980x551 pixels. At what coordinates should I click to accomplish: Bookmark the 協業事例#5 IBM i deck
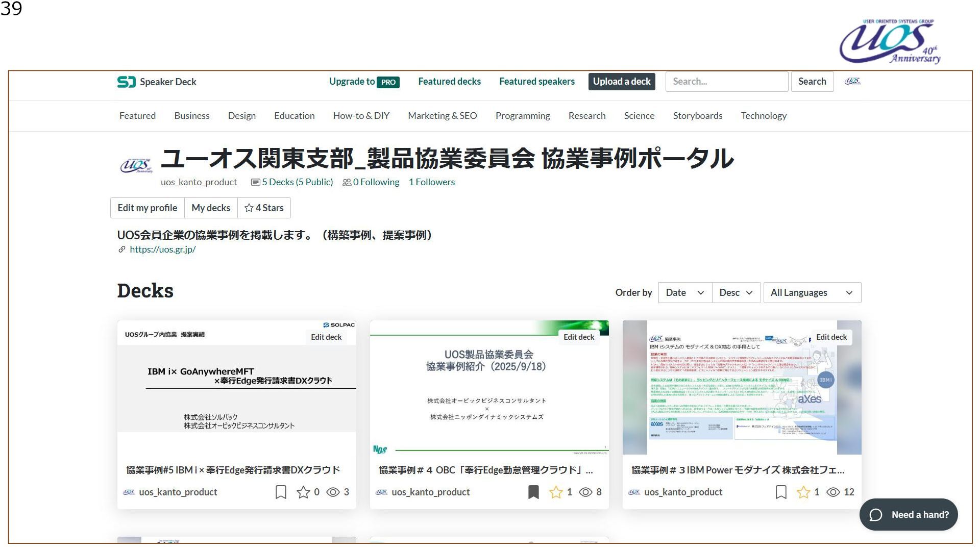(281, 492)
